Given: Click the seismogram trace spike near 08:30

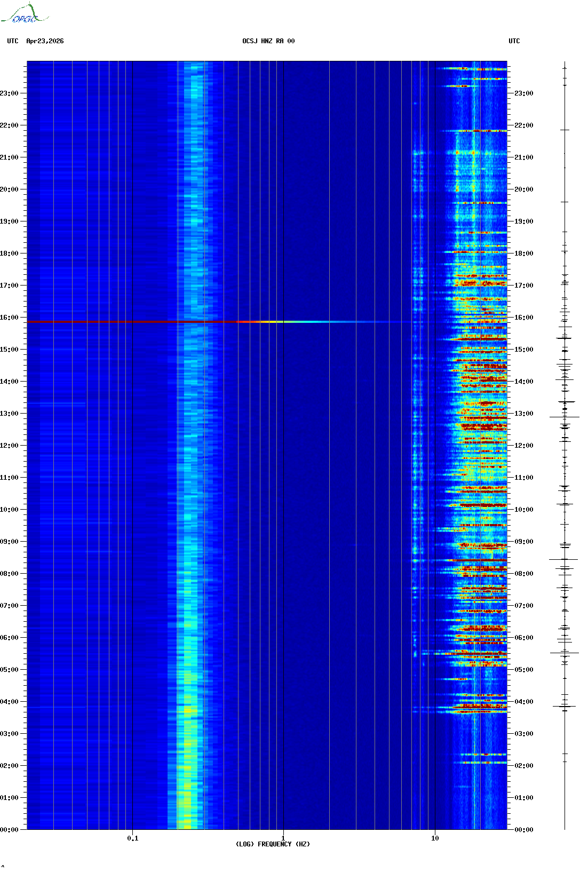Looking at the screenshot, I should click(x=563, y=559).
